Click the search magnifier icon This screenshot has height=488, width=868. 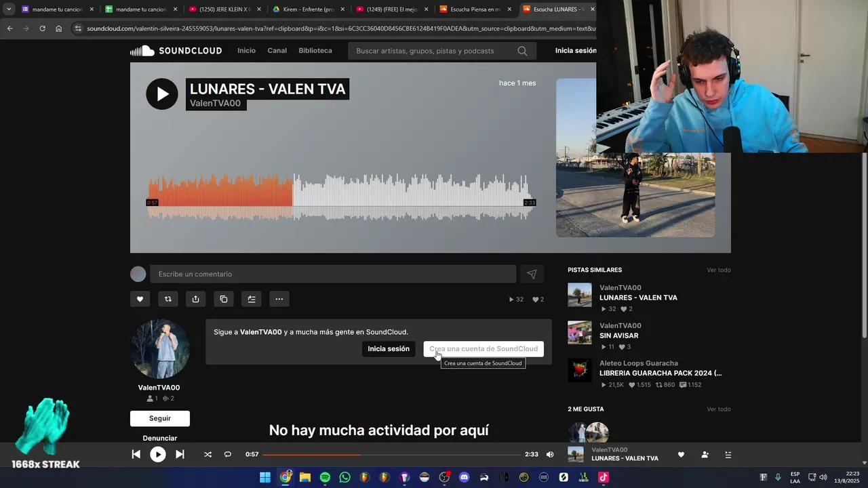[x=522, y=51]
